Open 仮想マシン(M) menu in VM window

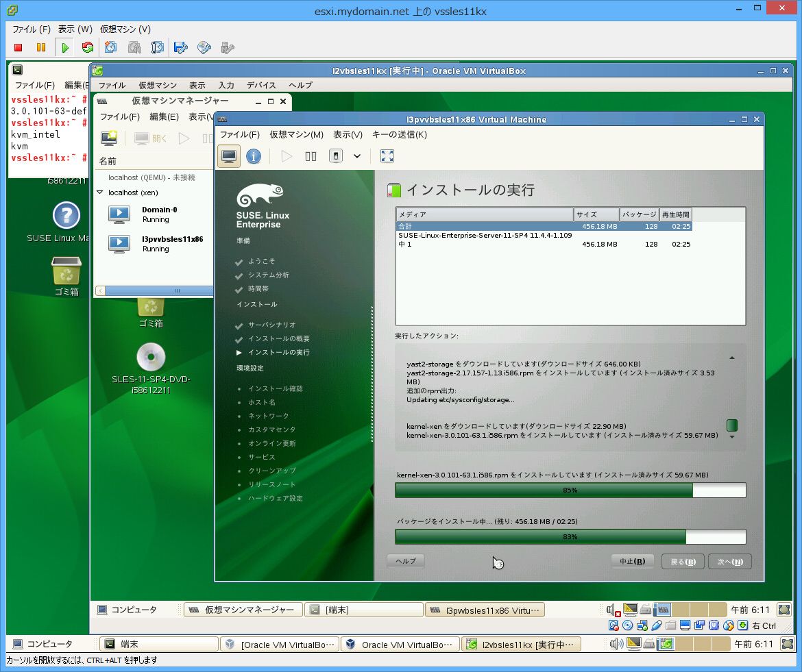(297, 134)
